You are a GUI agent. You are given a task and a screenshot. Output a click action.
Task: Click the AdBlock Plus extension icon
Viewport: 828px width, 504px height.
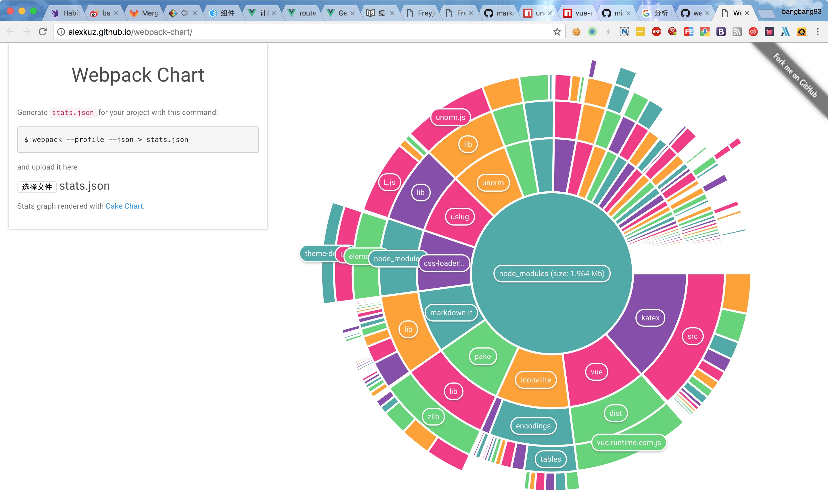click(x=656, y=32)
